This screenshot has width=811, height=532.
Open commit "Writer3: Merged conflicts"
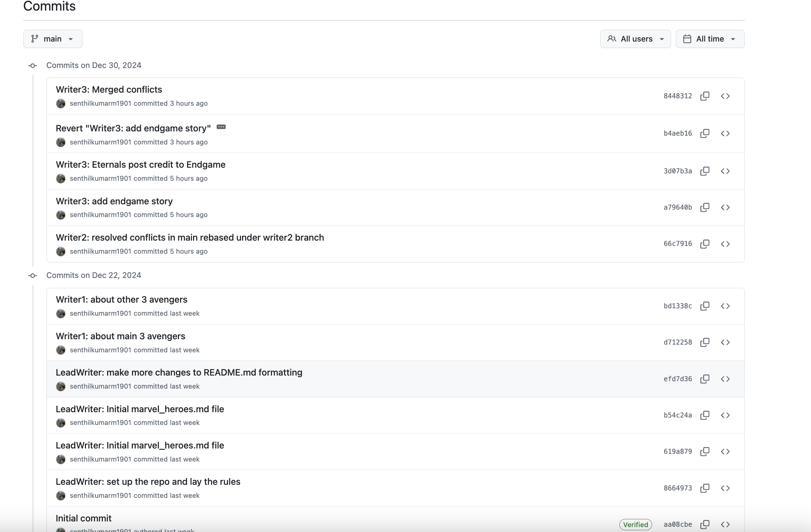coord(109,89)
